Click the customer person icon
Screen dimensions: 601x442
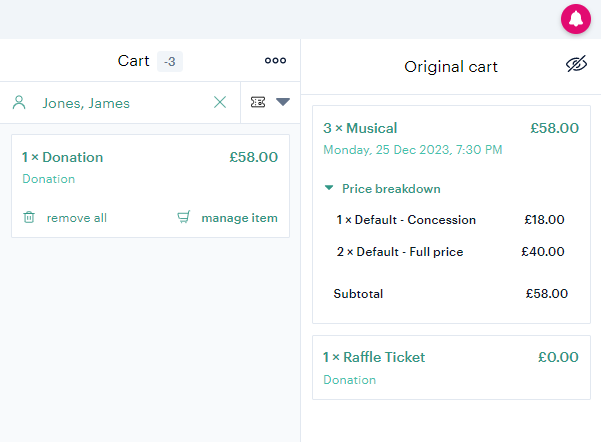point(19,103)
